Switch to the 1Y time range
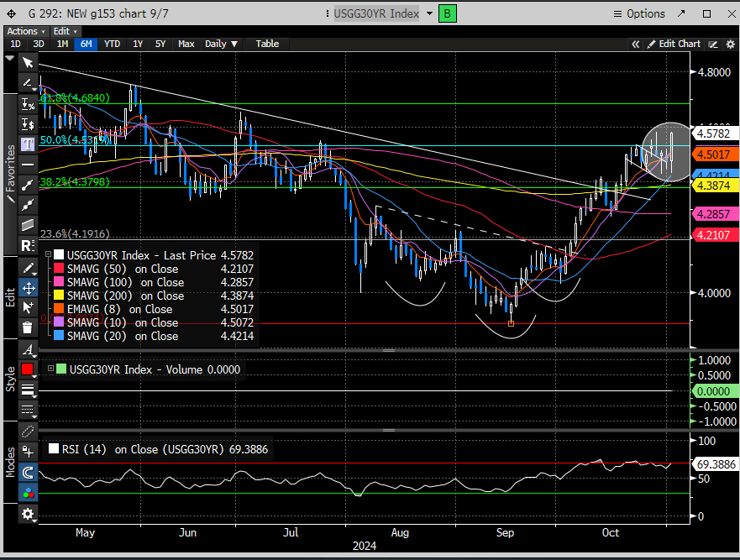Image resolution: width=740 pixels, height=560 pixels. (138, 44)
